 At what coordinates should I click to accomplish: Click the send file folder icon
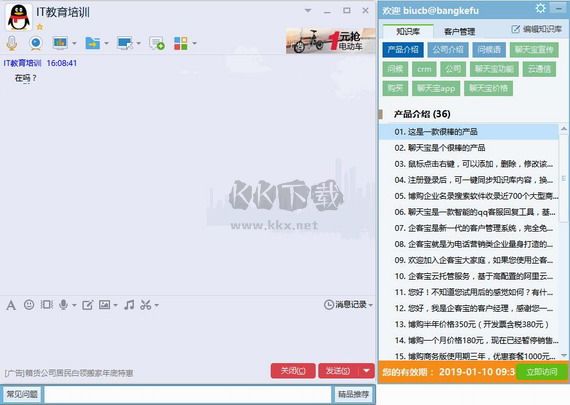pos(92,43)
